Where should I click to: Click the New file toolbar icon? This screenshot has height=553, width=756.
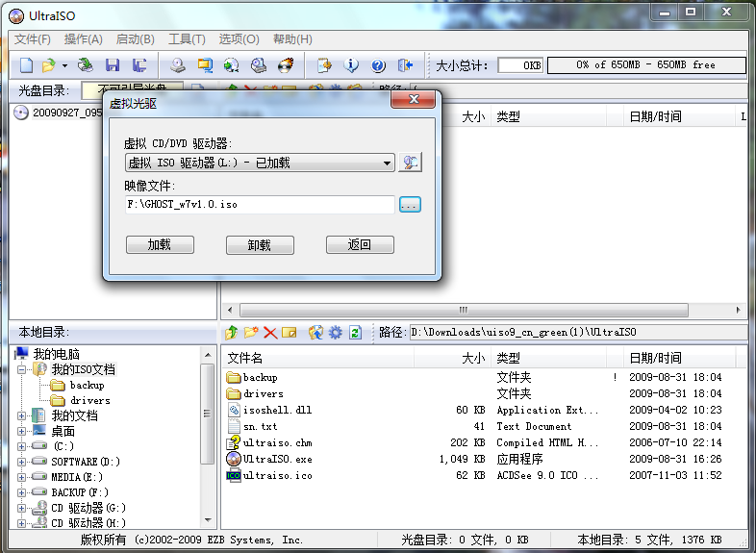pos(26,65)
